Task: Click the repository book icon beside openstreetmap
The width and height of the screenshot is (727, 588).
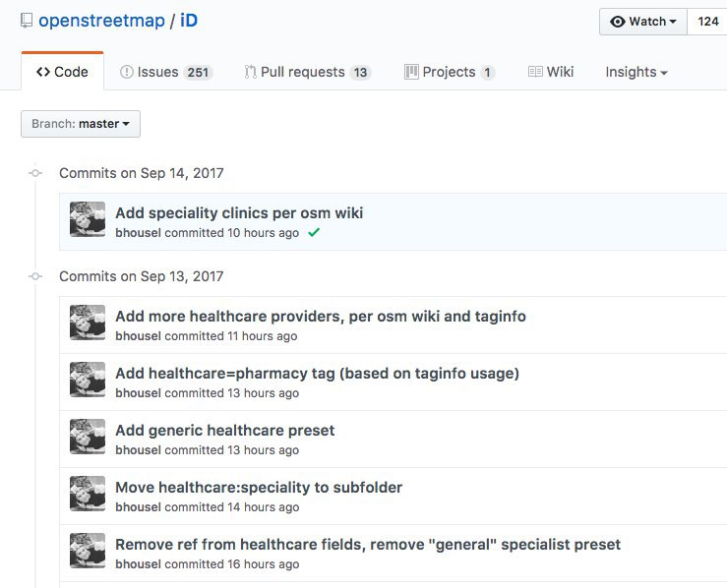Action: [x=27, y=21]
